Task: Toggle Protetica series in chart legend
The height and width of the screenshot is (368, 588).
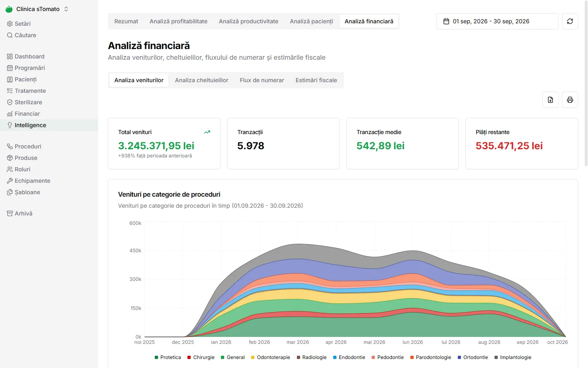Action: point(168,357)
